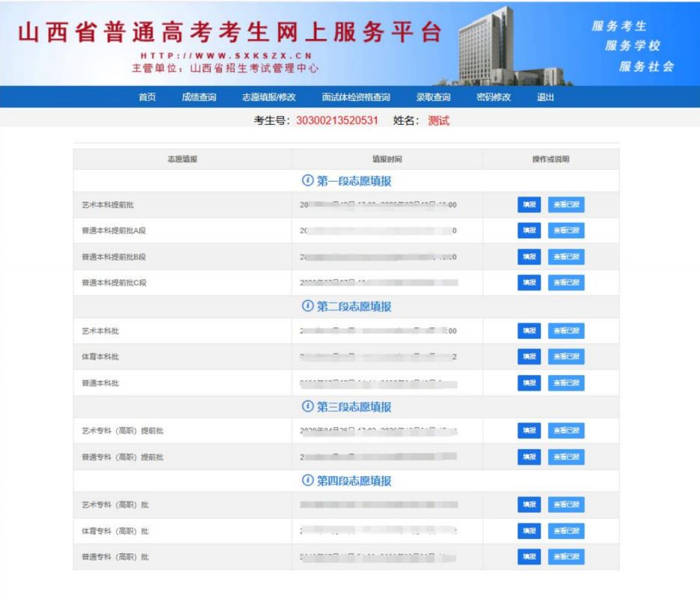The width and height of the screenshot is (700, 607).
Task: Click 退出 to log out
Action: point(545,97)
